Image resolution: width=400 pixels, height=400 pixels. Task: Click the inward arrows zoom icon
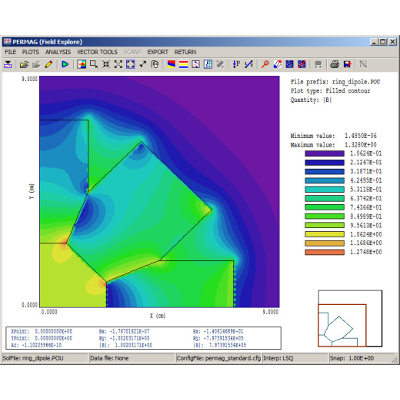tap(106, 64)
